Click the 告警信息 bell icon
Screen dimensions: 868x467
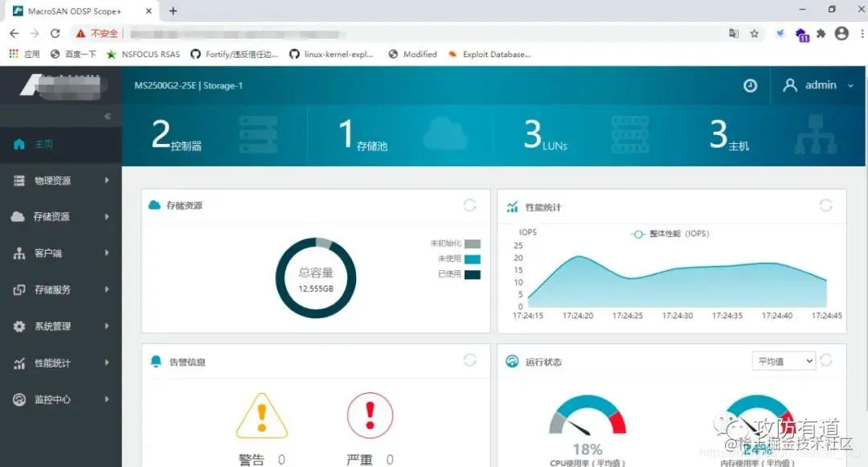point(156,362)
